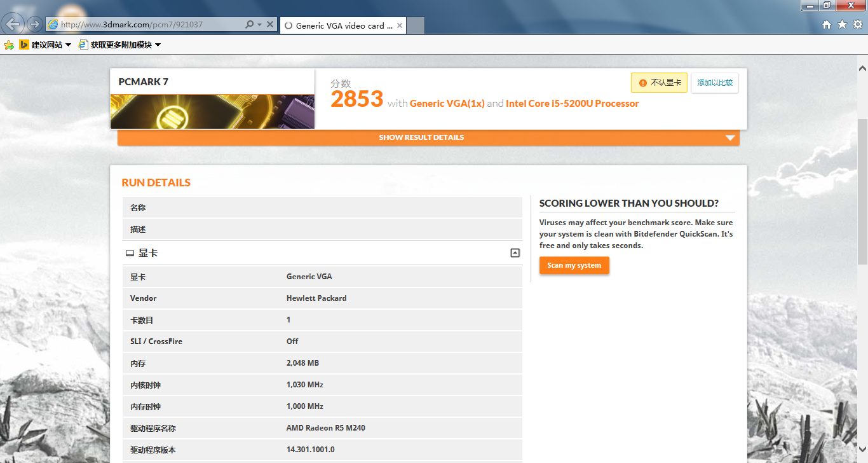
Task: Open the Generic VGA(1x) link
Action: pos(447,103)
